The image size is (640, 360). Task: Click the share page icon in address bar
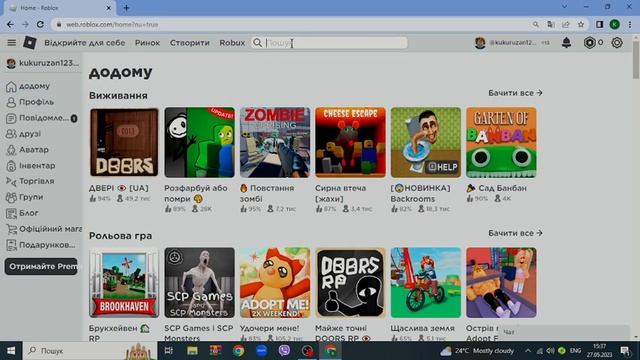click(566, 24)
